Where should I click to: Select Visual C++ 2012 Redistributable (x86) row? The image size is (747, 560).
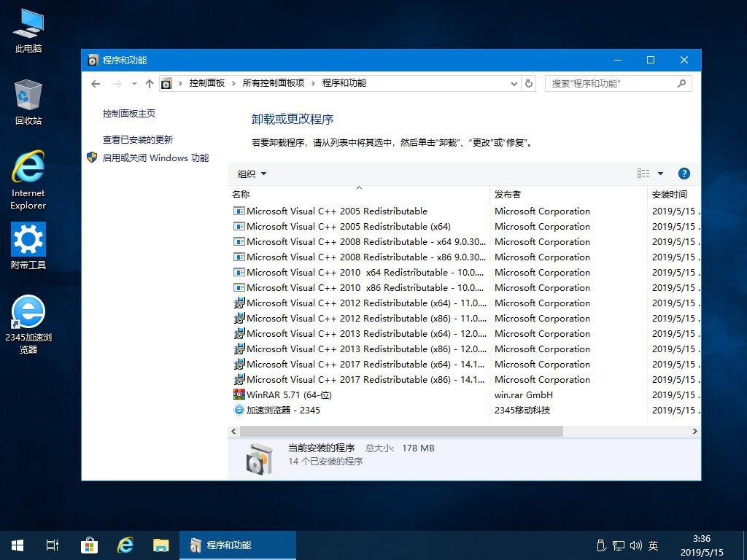point(464,318)
